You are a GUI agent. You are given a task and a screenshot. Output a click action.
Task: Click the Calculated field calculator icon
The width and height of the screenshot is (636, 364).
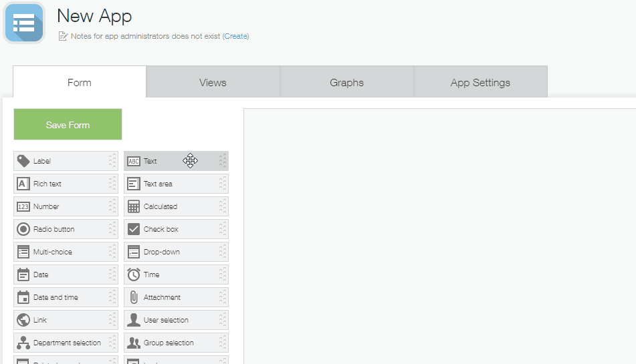134,207
